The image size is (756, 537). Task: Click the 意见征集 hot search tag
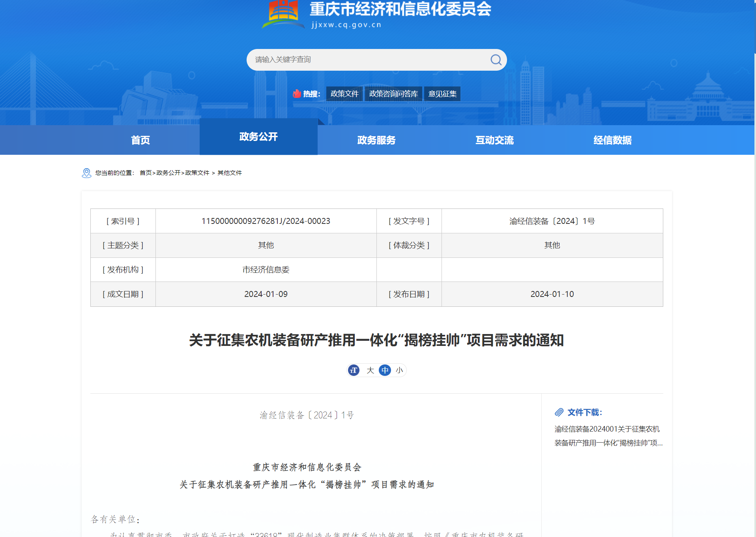tap(442, 94)
